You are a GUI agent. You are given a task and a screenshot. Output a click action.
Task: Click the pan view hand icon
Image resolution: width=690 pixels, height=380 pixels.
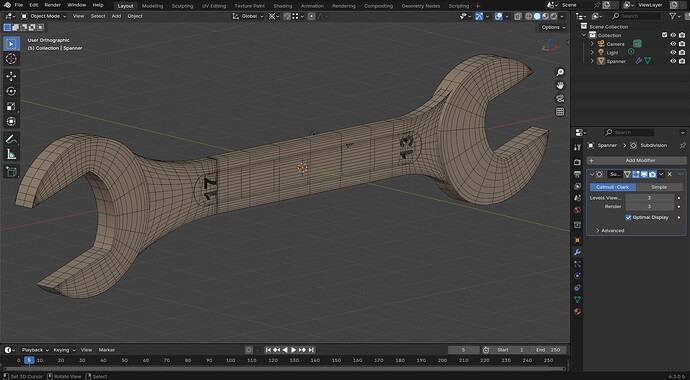pos(560,85)
